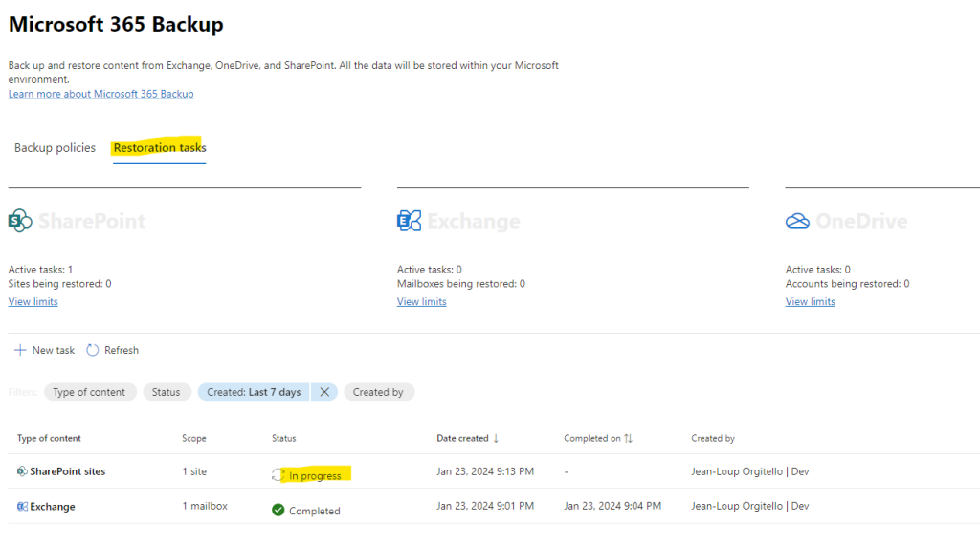Open View limits under SharePoint

pos(33,301)
